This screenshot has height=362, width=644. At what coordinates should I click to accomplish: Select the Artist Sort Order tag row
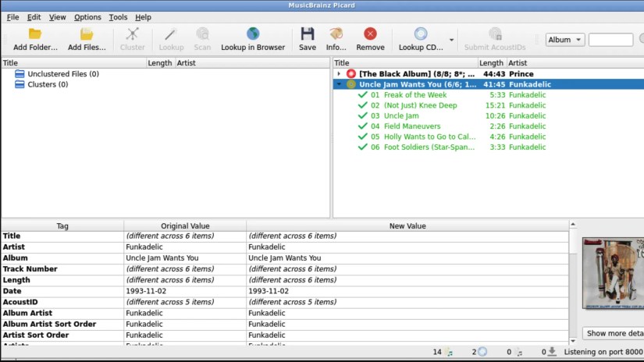pyautogui.click(x=285, y=335)
